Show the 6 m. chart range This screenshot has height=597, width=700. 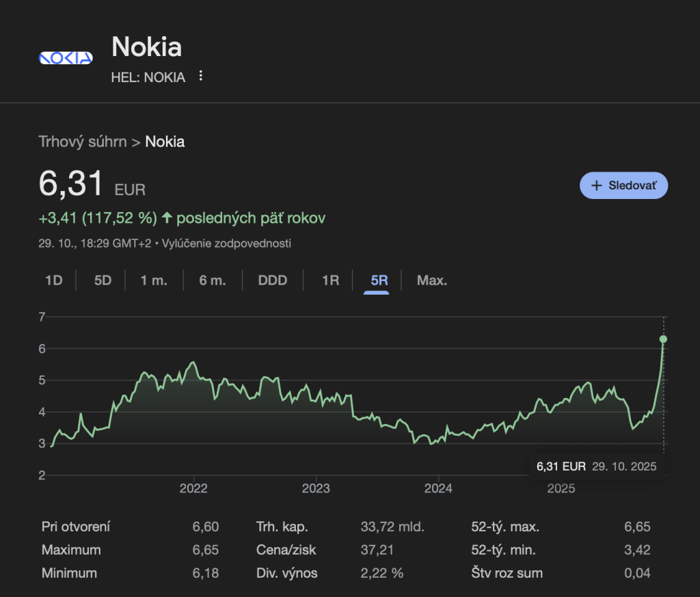(x=212, y=280)
